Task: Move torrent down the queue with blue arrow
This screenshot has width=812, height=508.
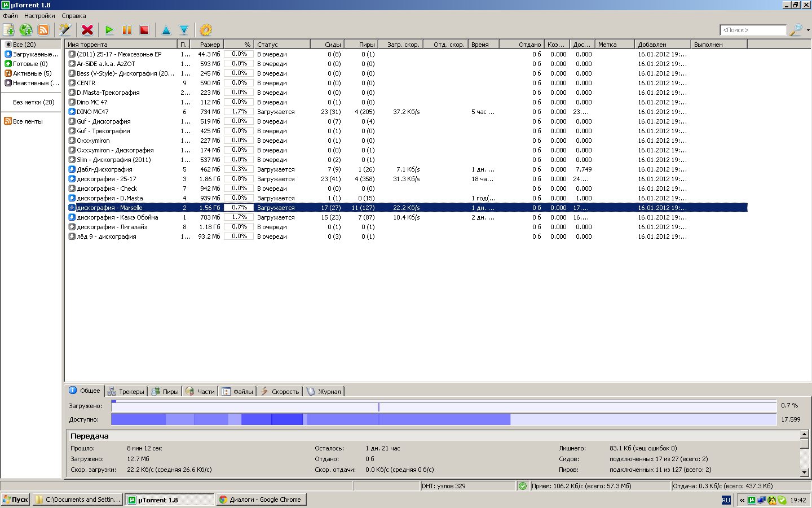Action: [184, 30]
